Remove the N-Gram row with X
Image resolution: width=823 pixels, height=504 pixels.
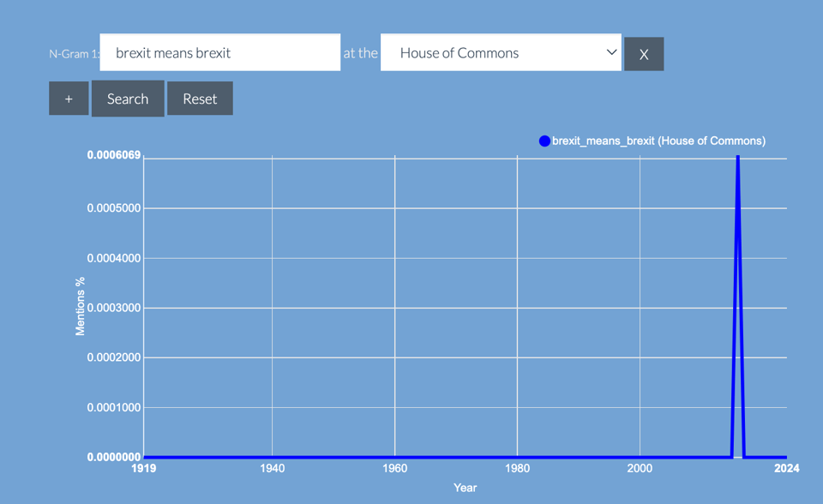(644, 54)
